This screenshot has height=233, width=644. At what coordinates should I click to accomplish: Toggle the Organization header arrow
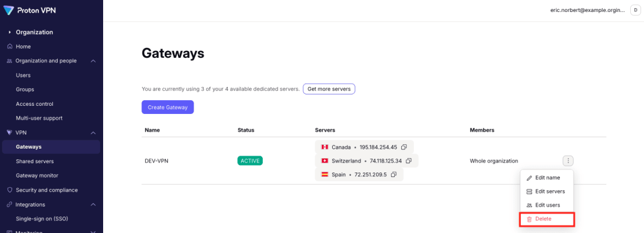[x=9, y=32]
